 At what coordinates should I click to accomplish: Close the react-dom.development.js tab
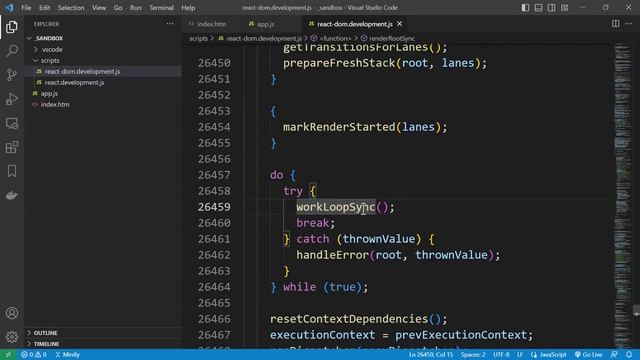400,24
